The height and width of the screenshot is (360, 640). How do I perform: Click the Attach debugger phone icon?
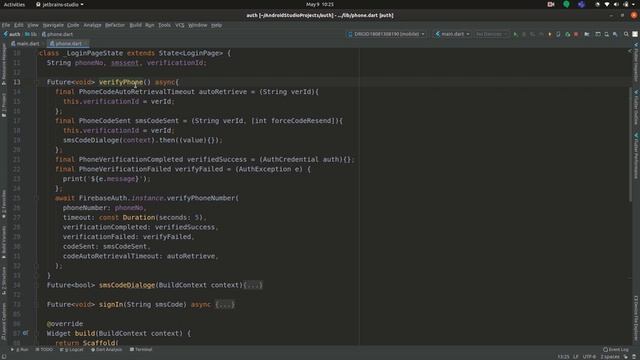click(558, 34)
